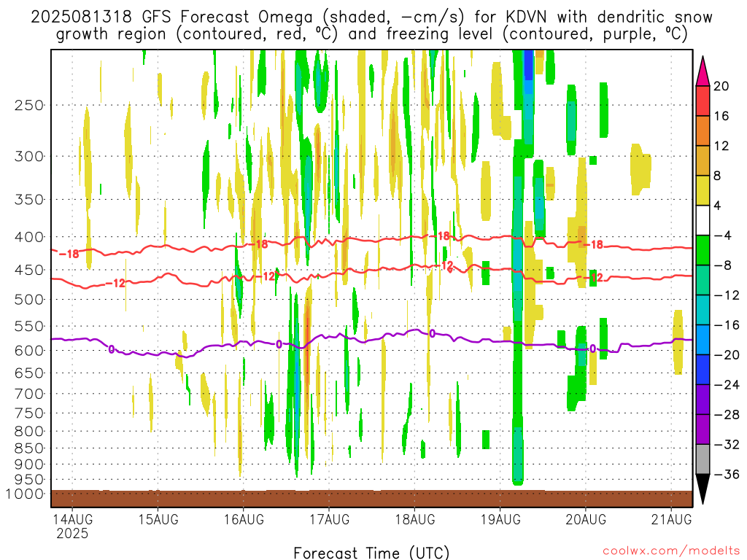
Task: Click the 650 pressure level label
Action: (29, 373)
